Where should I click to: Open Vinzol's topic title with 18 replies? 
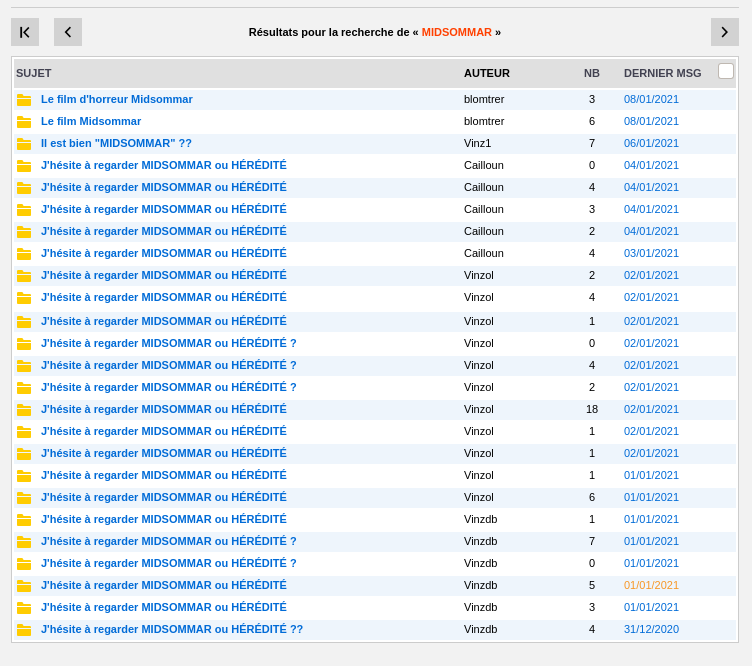[164, 409]
